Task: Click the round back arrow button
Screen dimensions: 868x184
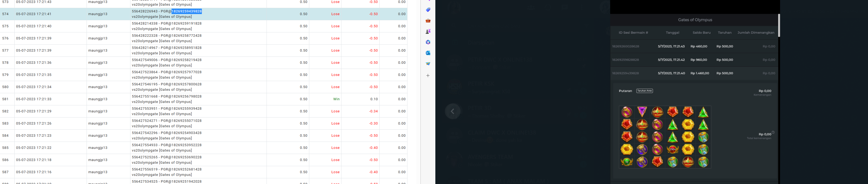Action: 452,111
